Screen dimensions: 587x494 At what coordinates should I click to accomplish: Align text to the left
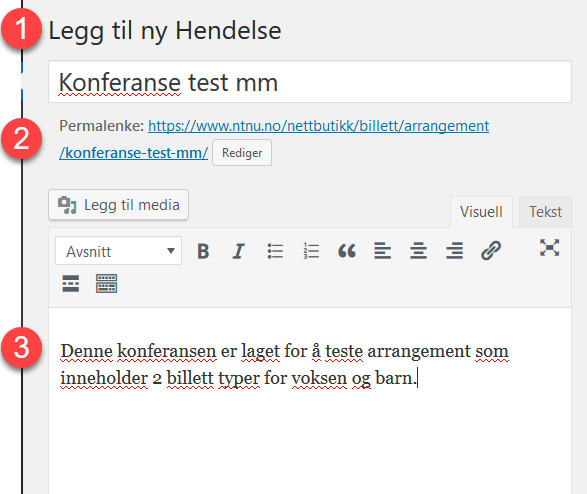[x=382, y=251]
